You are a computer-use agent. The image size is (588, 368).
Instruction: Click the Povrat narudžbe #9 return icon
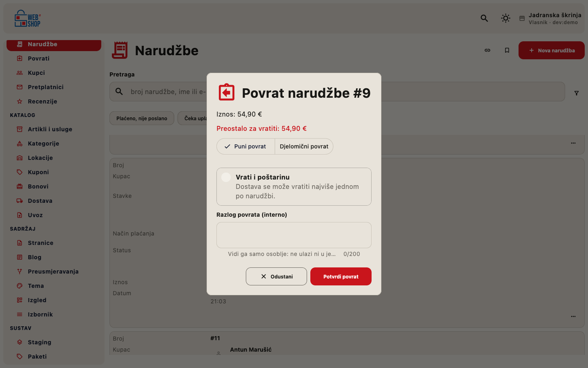(x=227, y=92)
